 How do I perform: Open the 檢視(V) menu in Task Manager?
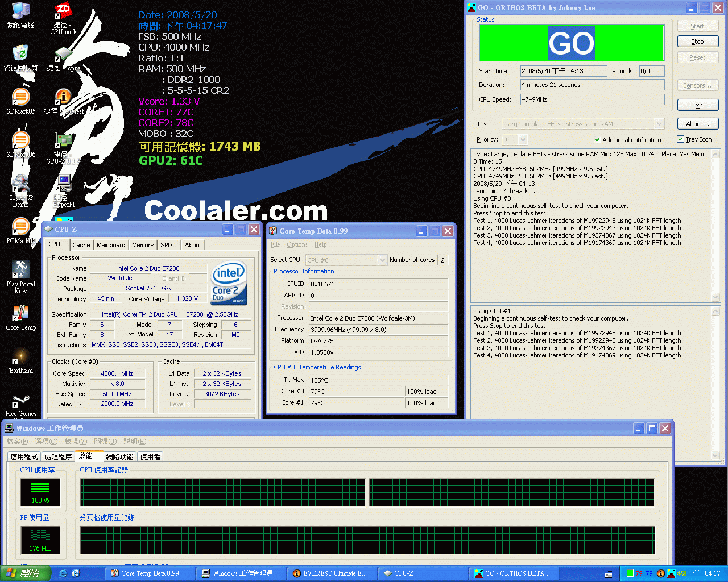(x=76, y=442)
